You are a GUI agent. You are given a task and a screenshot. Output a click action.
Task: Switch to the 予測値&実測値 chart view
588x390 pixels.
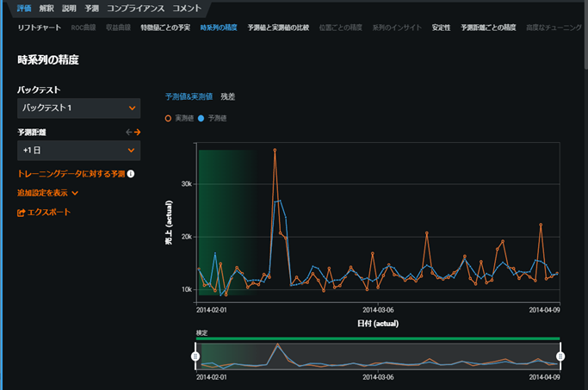coord(189,96)
